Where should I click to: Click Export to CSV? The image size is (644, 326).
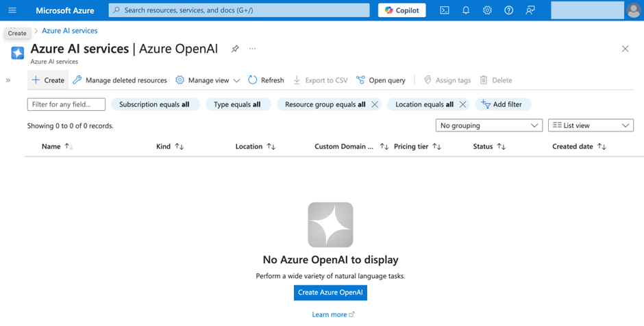[x=320, y=80]
